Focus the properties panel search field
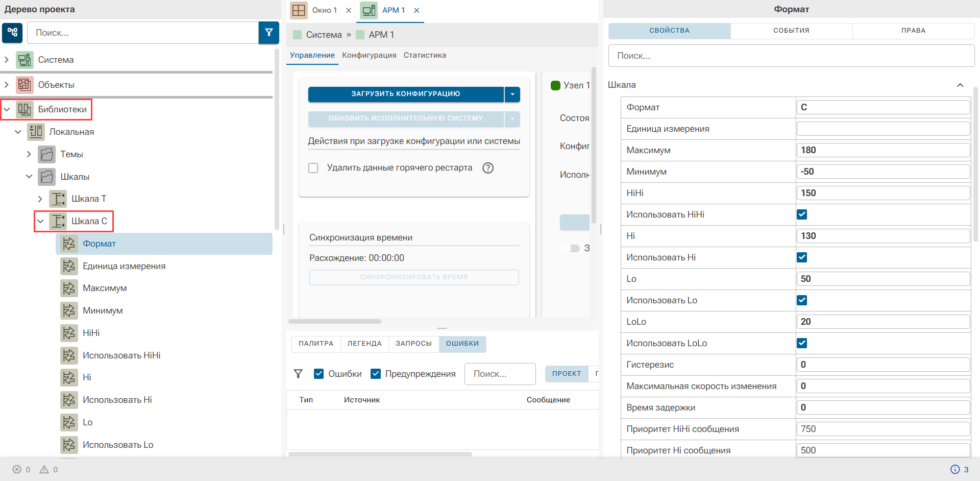The width and height of the screenshot is (980, 481). coord(791,56)
